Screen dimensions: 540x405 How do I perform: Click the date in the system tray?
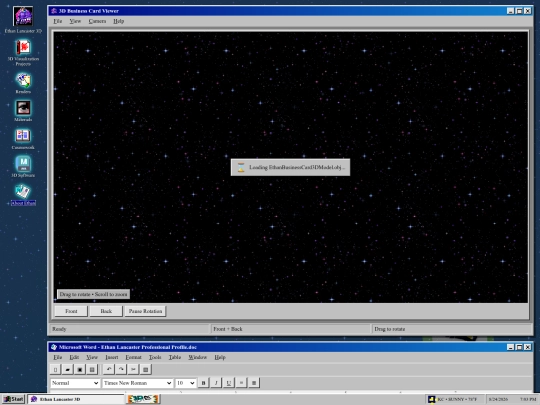pos(498,399)
